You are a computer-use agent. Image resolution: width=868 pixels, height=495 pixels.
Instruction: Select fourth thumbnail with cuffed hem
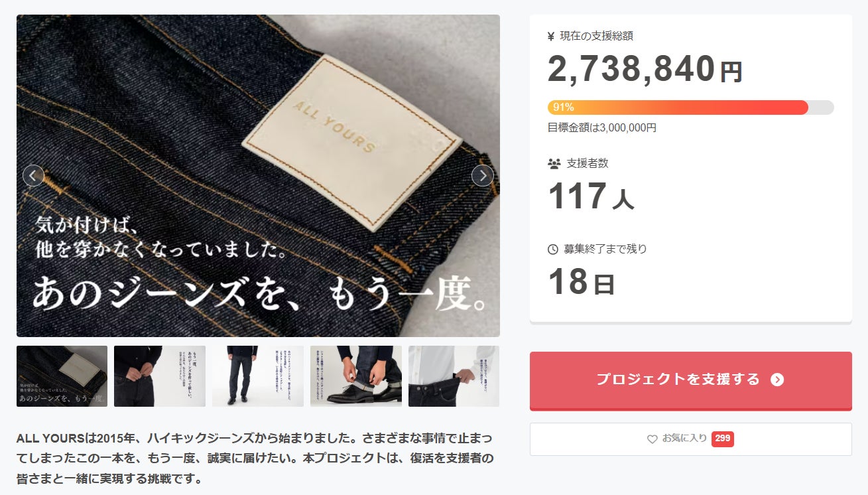coord(356,376)
